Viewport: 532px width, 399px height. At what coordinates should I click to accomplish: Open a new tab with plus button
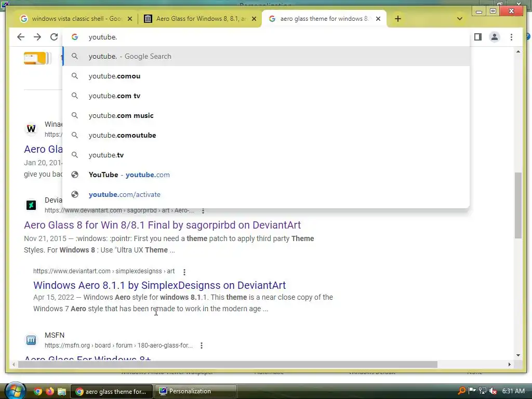point(398,19)
